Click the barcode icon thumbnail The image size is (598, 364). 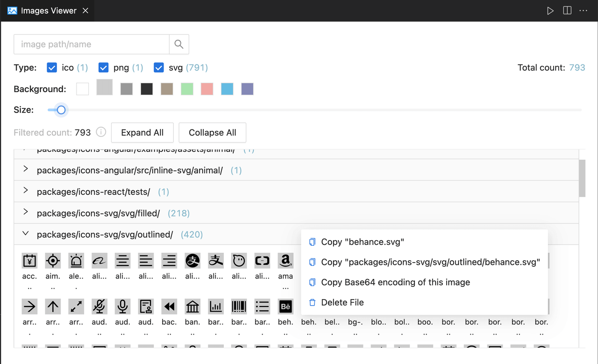(x=239, y=307)
